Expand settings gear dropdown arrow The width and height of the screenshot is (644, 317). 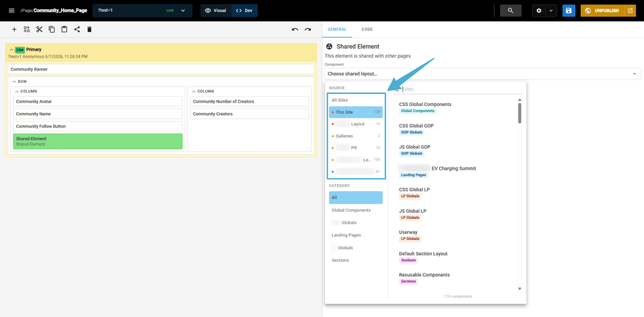tap(551, 11)
